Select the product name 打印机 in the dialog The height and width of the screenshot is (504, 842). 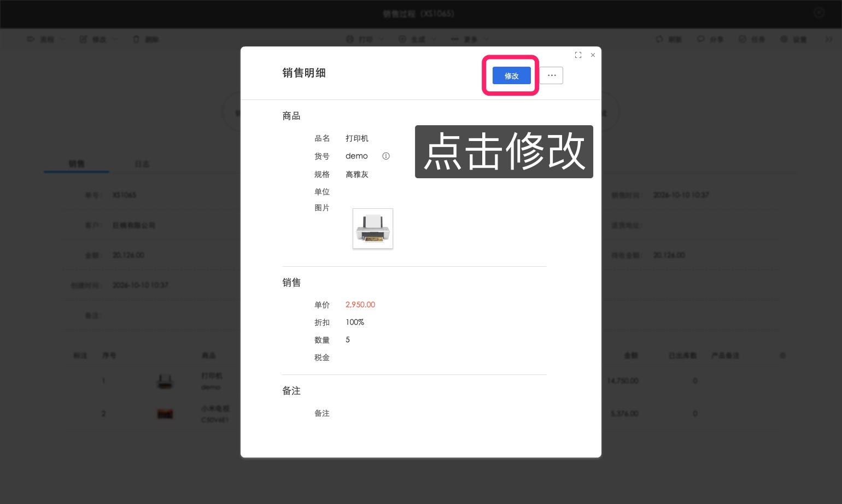(357, 138)
